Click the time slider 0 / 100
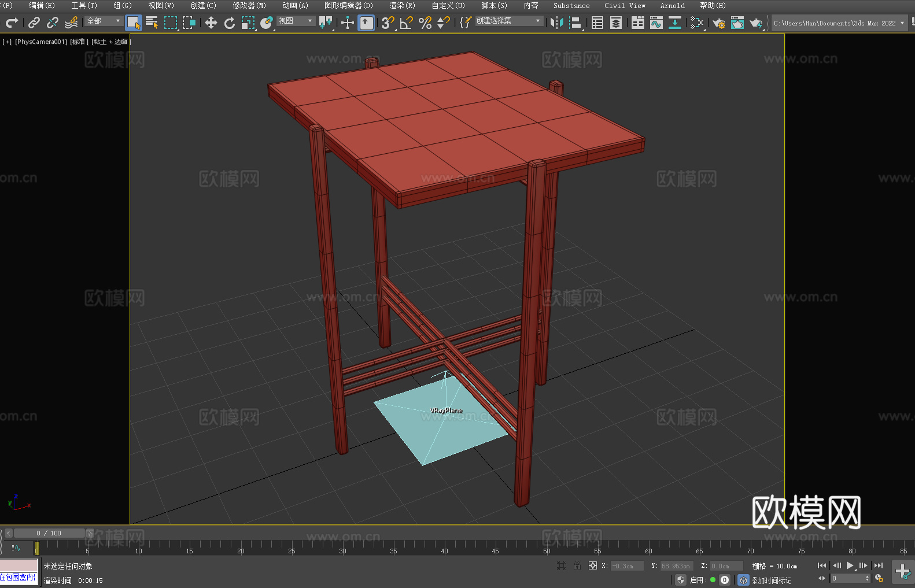 point(49,533)
